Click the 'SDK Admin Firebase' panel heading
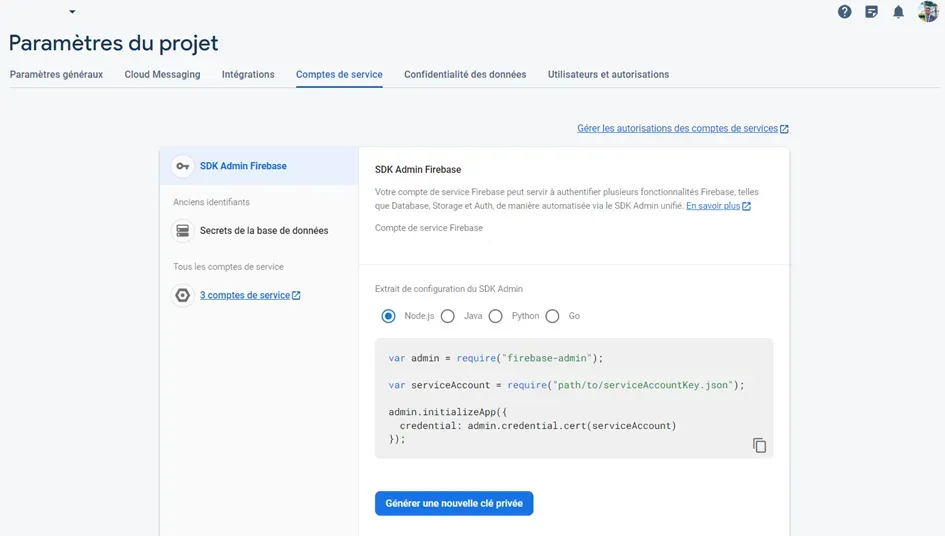Image resolution: width=945 pixels, height=536 pixels. click(418, 169)
